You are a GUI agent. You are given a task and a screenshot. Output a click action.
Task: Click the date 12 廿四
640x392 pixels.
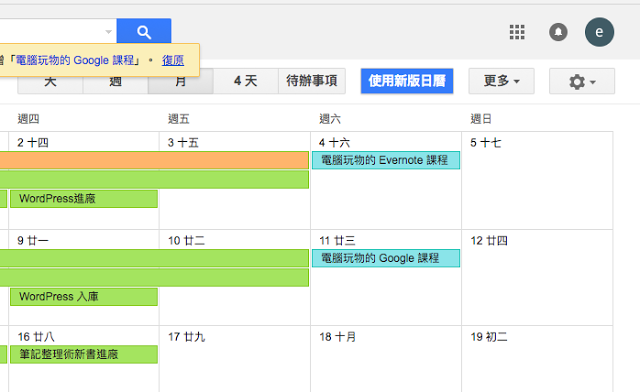point(489,241)
